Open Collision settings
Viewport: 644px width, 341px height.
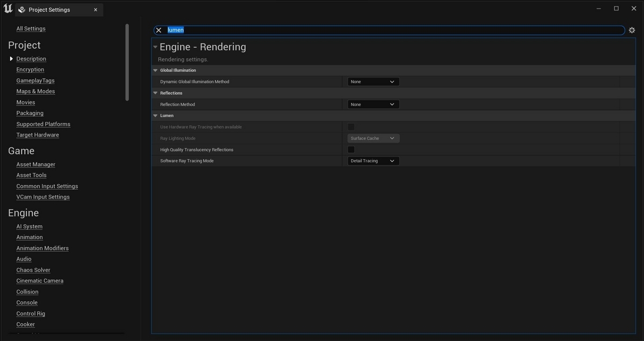coord(27,292)
